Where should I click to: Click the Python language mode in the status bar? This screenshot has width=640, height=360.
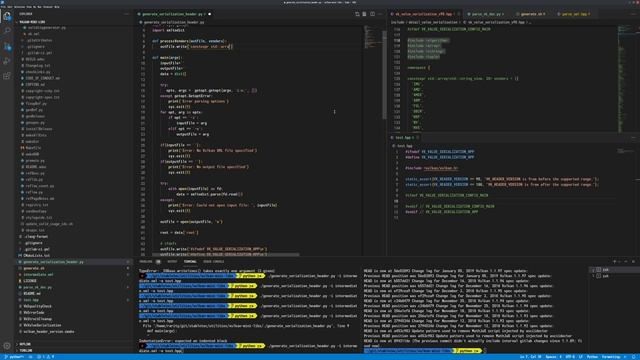point(592,357)
